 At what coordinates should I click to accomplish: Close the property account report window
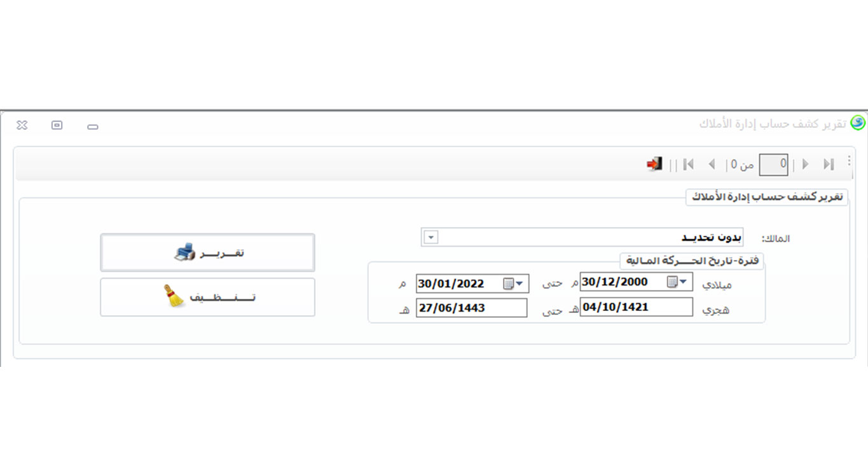pos(22,125)
